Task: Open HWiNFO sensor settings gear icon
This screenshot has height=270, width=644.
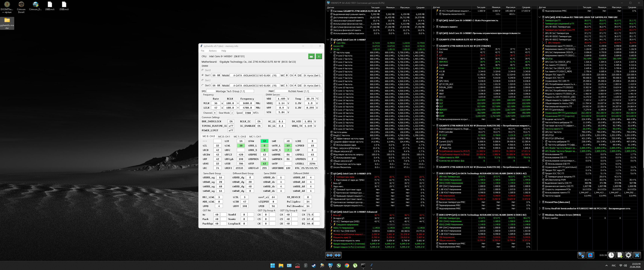Action: 628,255
